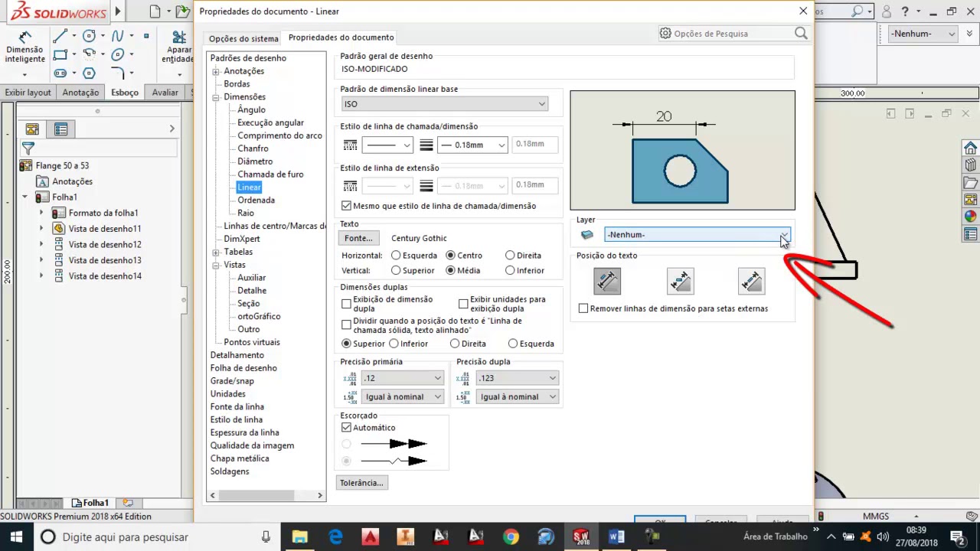Open the Appearances color ball in task pane
Screen dimensions: 980x551
click(x=971, y=217)
